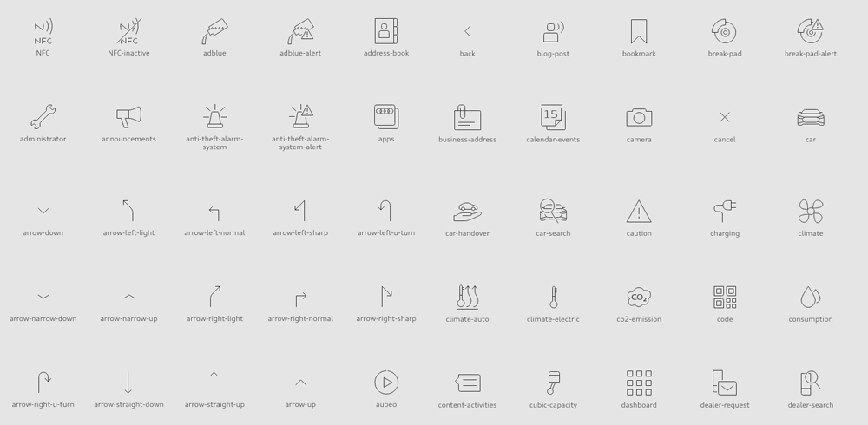Screen dimensions: 868x425
Task: Select the charging plug icon
Action: [x=725, y=211]
